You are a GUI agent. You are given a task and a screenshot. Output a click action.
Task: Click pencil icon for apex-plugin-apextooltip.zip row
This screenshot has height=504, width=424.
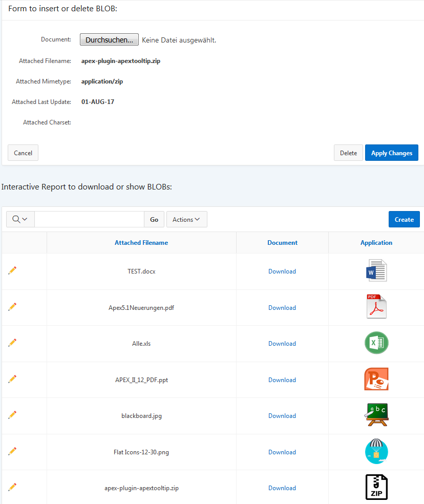tap(12, 487)
